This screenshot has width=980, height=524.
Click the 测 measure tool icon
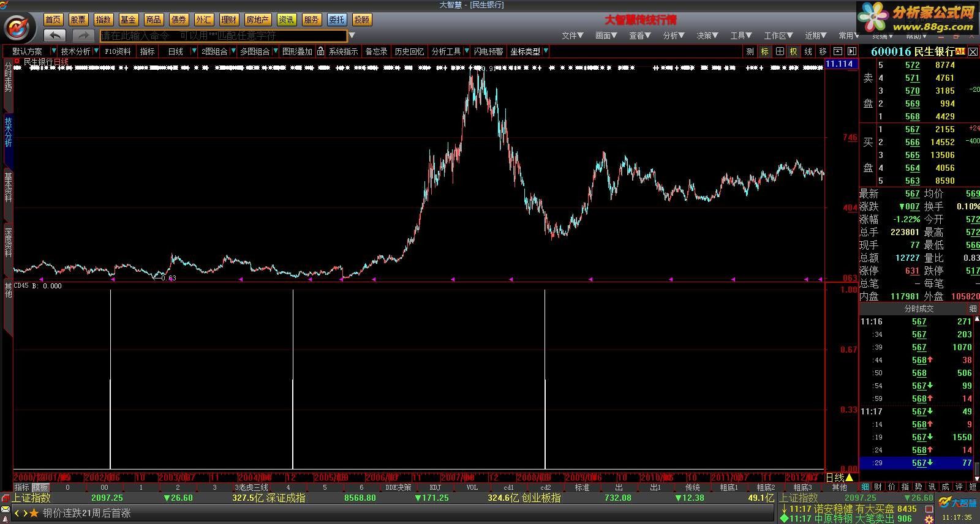click(750, 51)
